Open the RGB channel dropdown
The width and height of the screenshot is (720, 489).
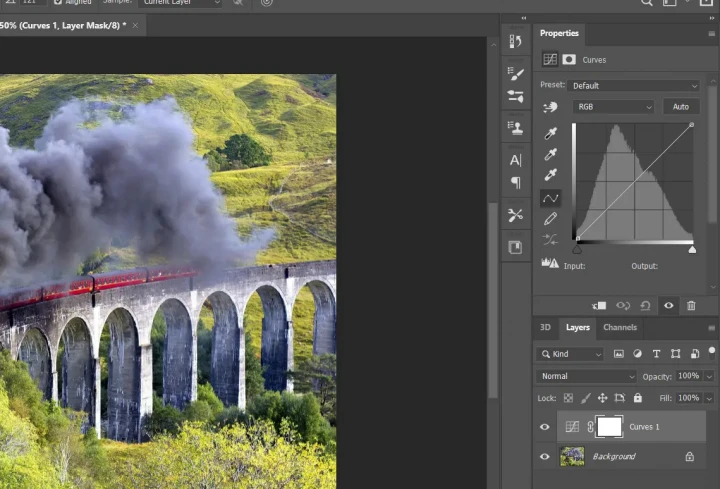click(613, 107)
